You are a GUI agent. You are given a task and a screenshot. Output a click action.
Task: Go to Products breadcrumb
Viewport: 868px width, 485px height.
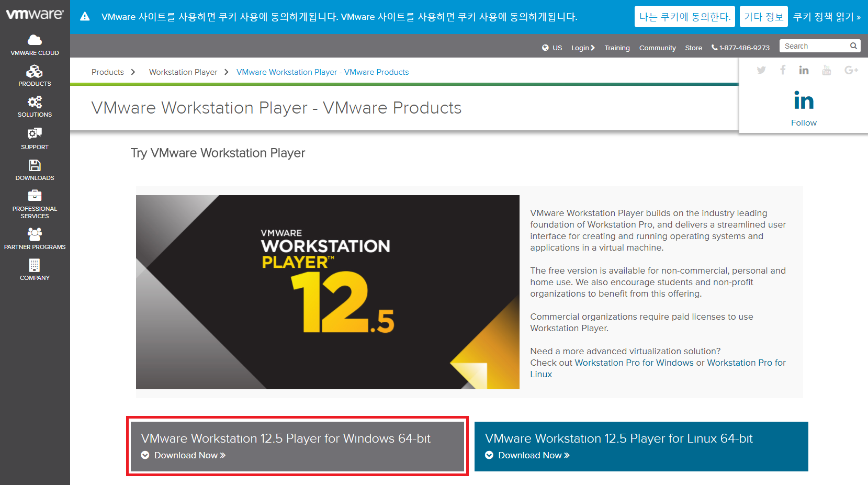pyautogui.click(x=108, y=72)
